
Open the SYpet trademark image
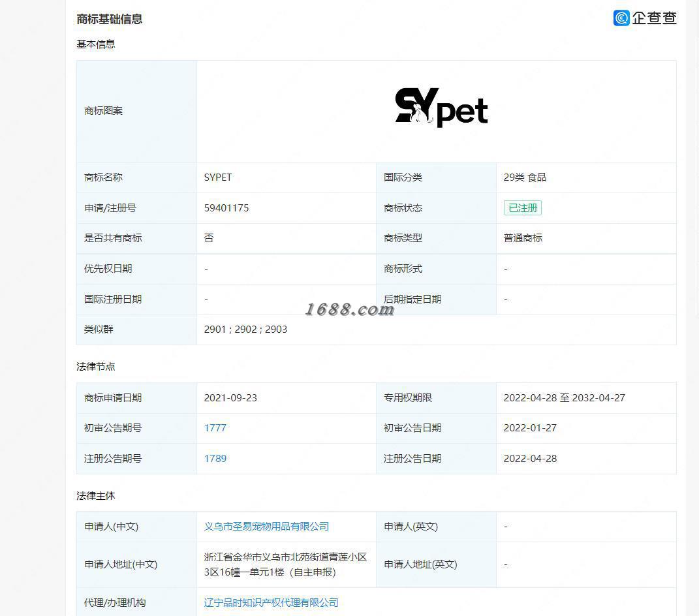point(441,108)
